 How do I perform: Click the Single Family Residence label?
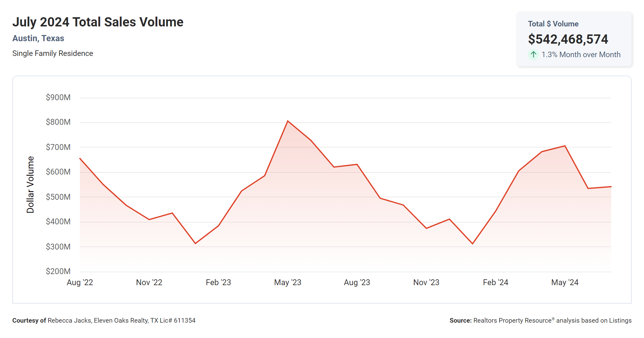click(x=53, y=53)
